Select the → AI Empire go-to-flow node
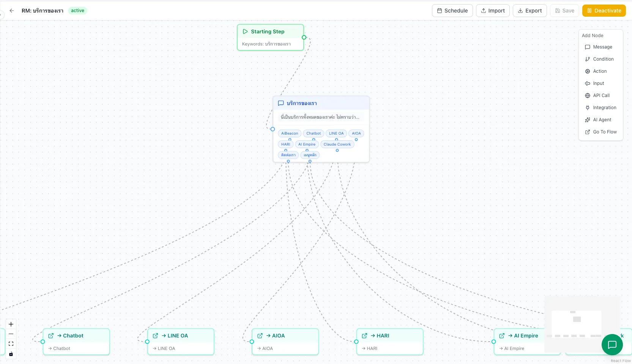Viewport: 632px width, 364px height. pyautogui.click(x=527, y=342)
